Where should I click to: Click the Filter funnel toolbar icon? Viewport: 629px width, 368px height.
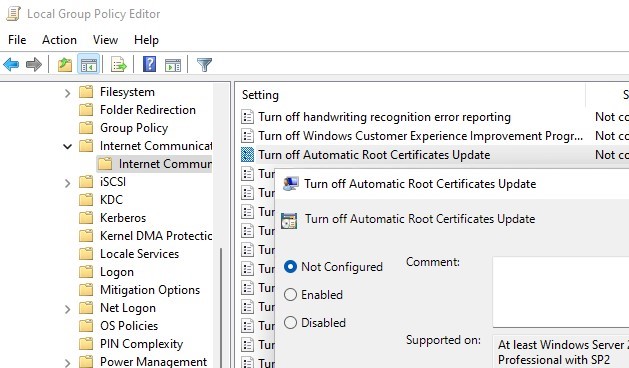pyautogui.click(x=204, y=64)
